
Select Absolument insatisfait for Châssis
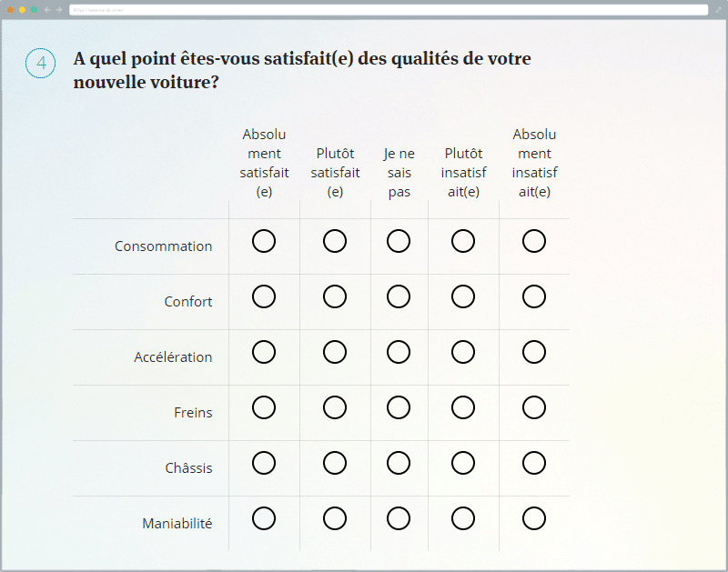tap(534, 463)
